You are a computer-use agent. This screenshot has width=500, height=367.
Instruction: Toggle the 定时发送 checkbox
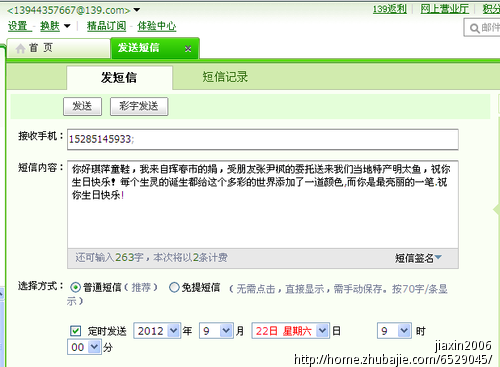[x=75, y=331]
